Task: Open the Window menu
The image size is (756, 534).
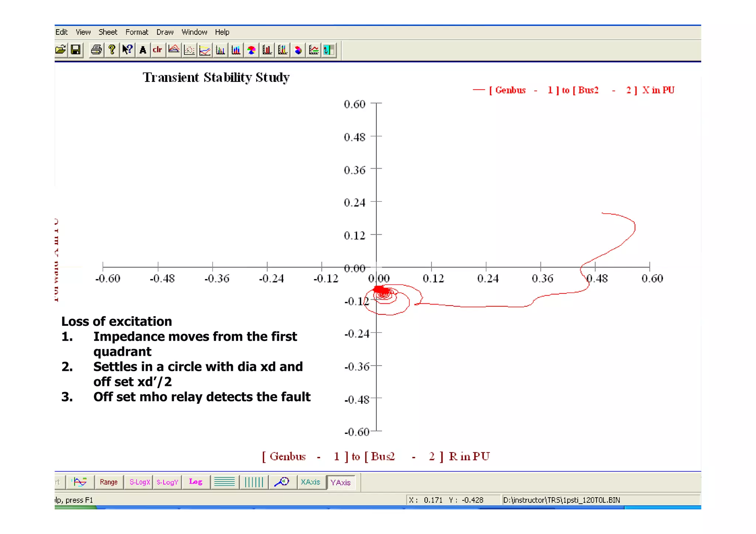Action: tap(194, 32)
